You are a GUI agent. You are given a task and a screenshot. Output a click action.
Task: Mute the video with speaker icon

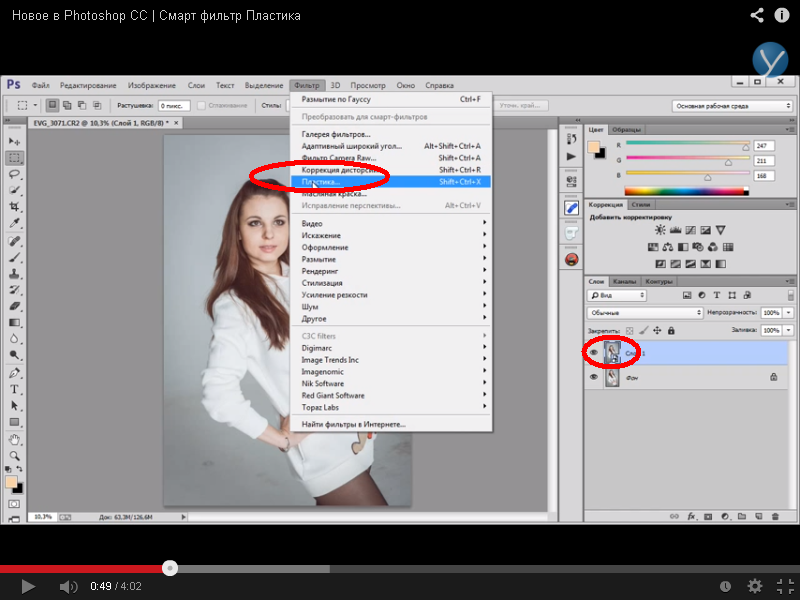tap(67, 586)
